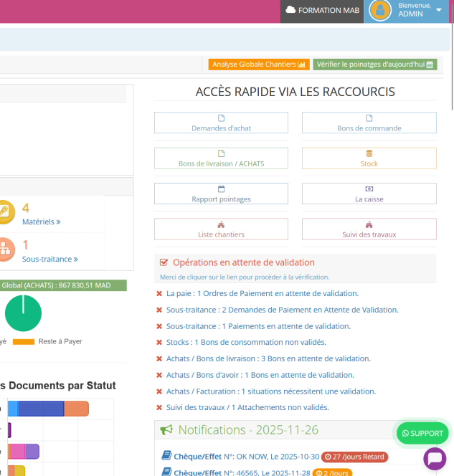The image size is (454, 476).
Task: Open the WhatsApp SUPPORT button
Action: (x=422, y=433)
